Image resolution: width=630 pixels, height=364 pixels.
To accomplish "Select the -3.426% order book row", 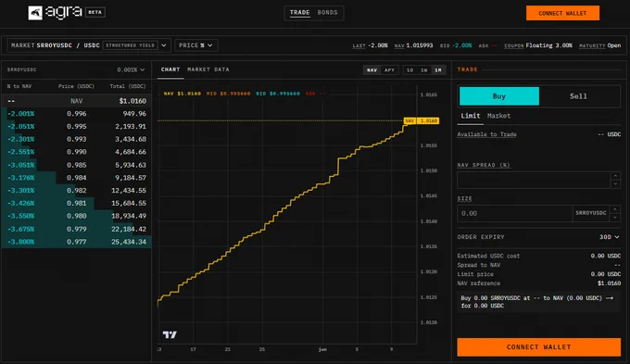I will pyautogui.click(x=76, y=203).
